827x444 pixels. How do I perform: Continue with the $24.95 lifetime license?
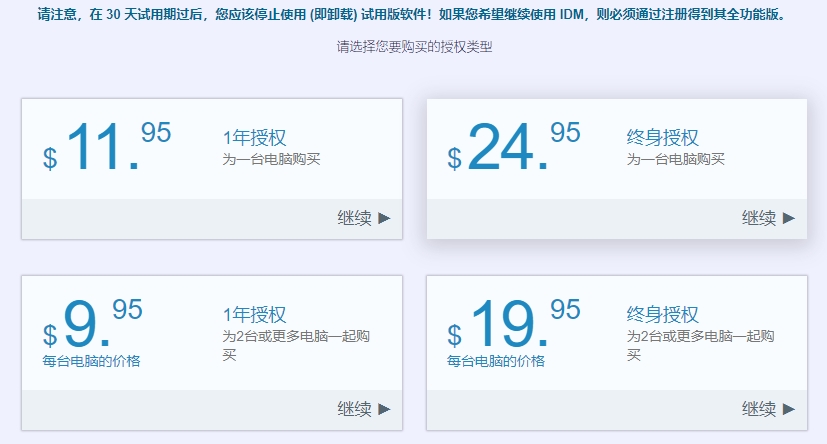click(768, 218)
